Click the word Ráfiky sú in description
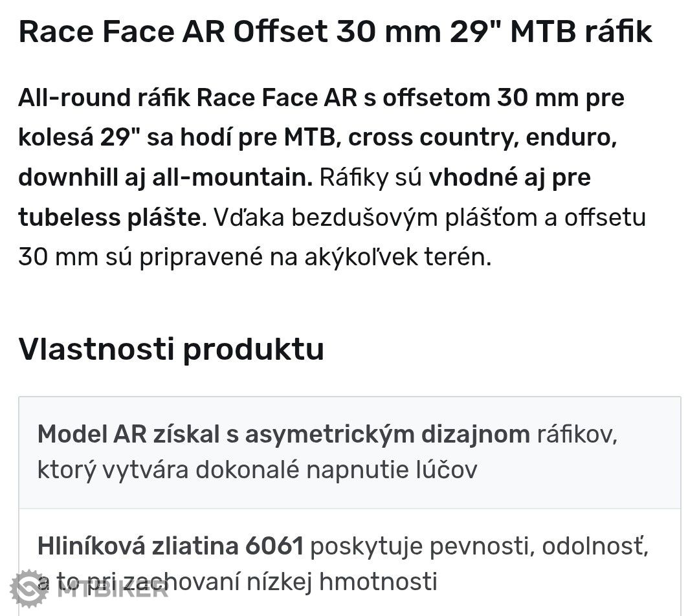The width and height of the screenshot is (699, 616). click(x=370, y=177)
